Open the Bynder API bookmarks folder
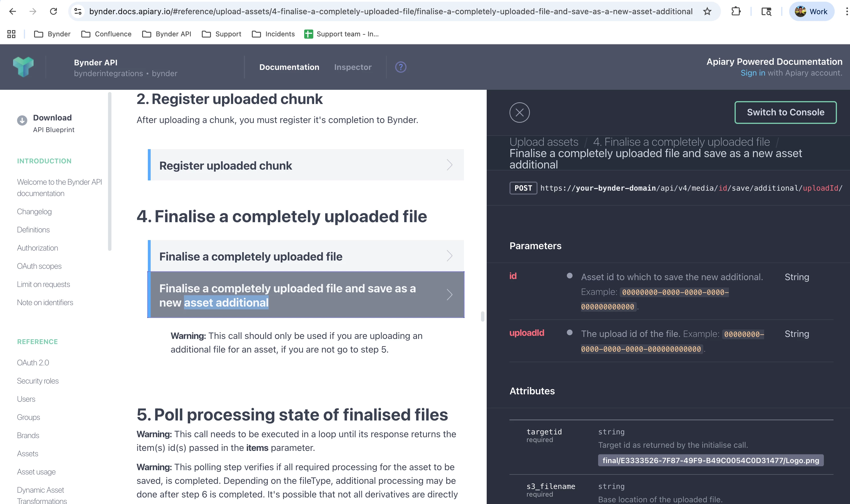Image resolution: width=850 pixels, height=504 pixels. point(167,34)
